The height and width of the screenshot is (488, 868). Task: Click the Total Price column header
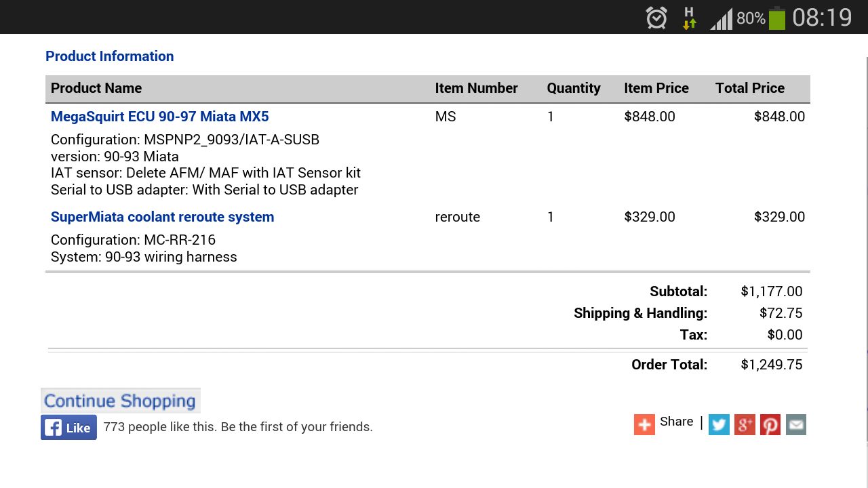pyautogui.click(x=750, y=88)
